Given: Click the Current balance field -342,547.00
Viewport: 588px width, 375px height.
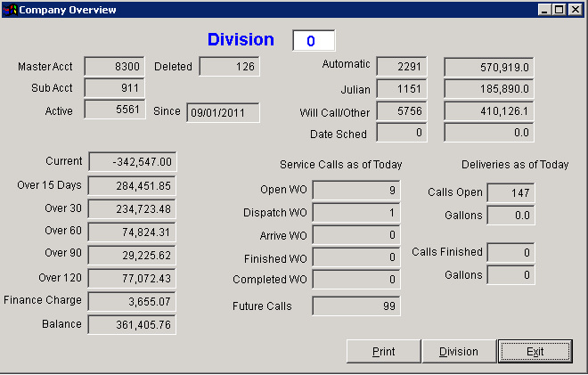Looking at the screenshot, I should (133, 161).
